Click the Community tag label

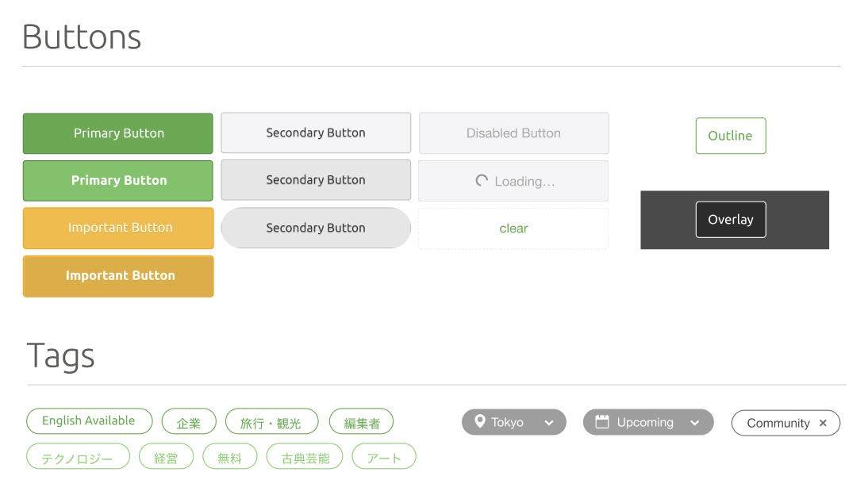778,423
